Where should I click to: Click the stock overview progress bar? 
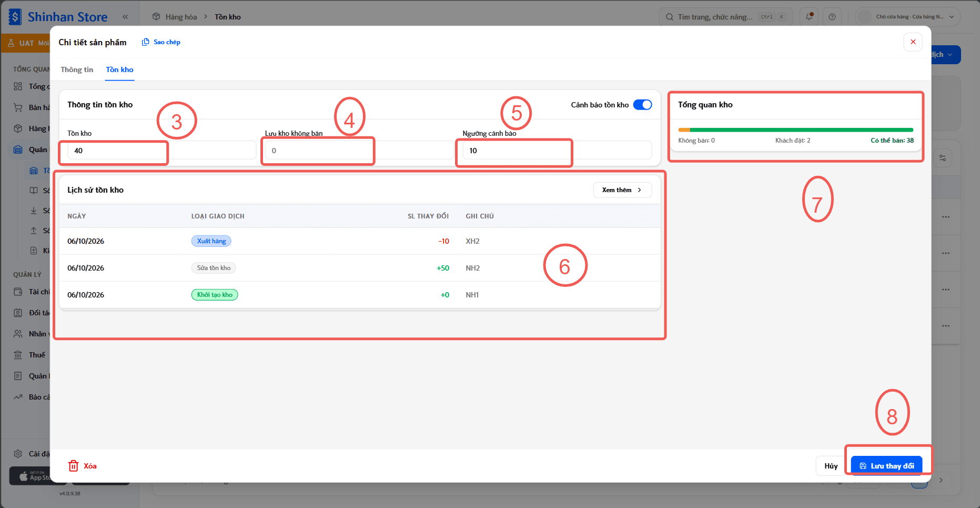coord(795,130)
